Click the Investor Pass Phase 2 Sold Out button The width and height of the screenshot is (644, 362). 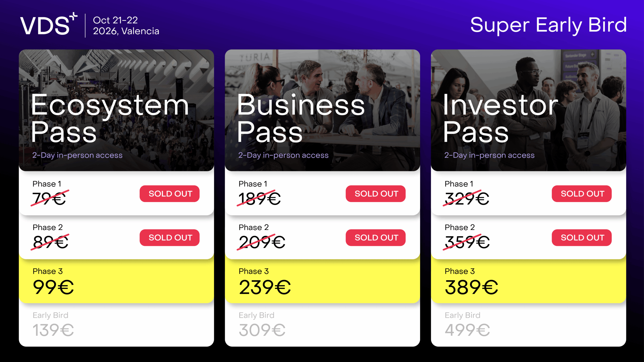[x=582, y=238]
